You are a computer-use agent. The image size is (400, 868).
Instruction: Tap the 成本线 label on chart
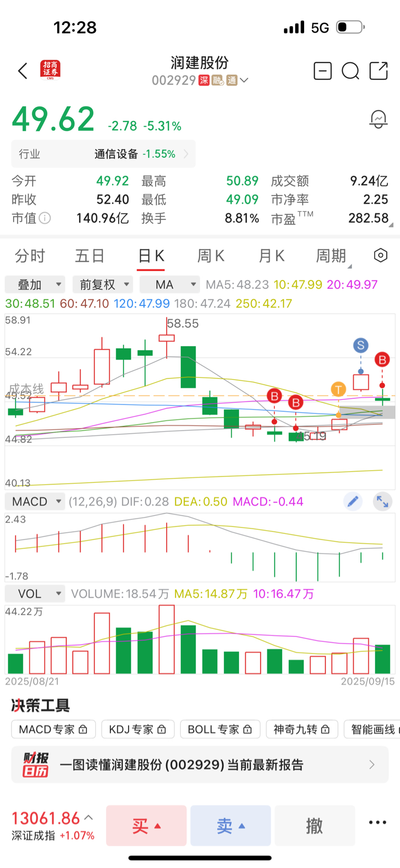26,389
